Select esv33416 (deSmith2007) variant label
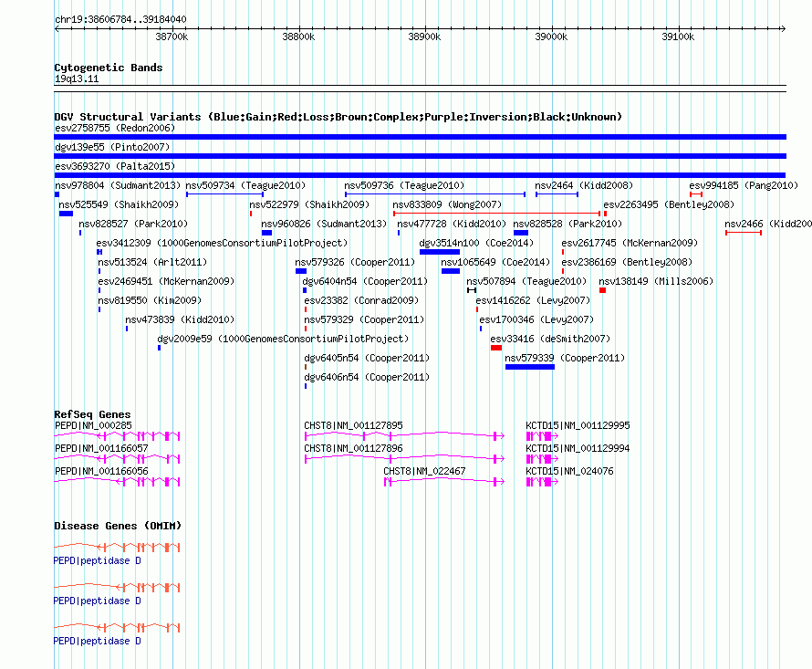This screenshot has width=812, height=669. pos(550,339)
